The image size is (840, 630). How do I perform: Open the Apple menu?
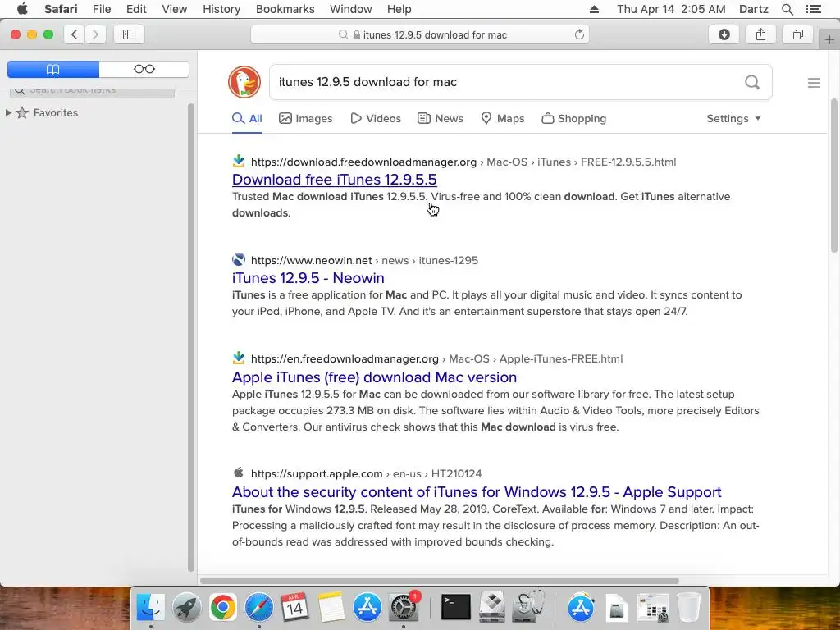[22, 9]
